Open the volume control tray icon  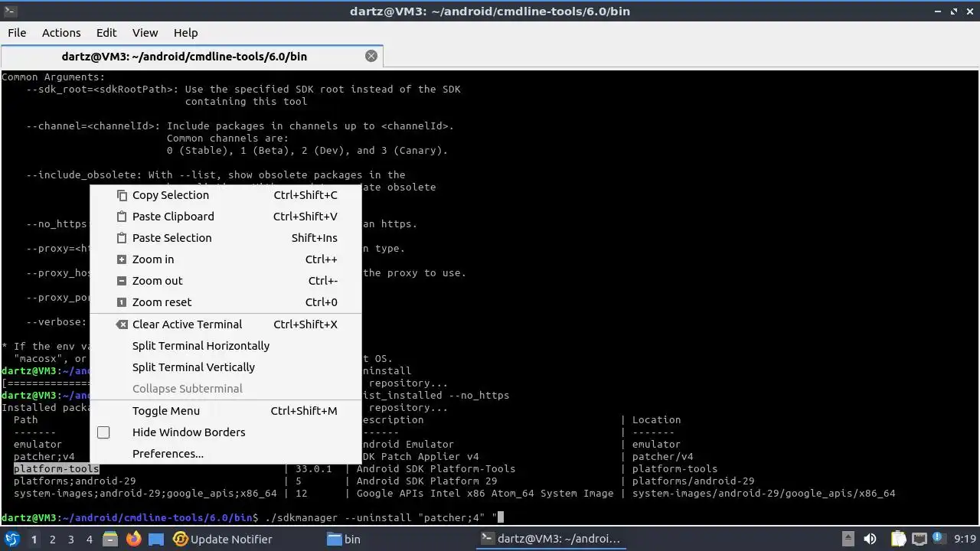870,539
